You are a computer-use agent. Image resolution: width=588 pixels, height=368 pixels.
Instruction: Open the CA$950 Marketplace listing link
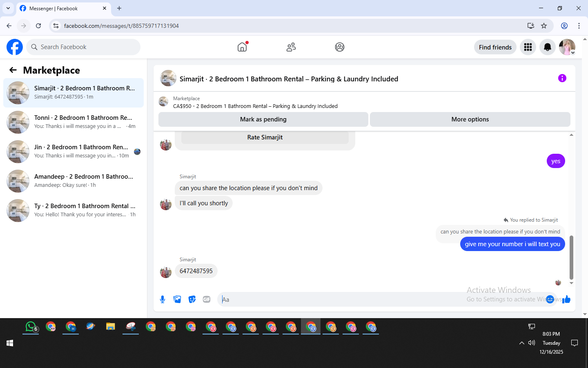[255, 106]
